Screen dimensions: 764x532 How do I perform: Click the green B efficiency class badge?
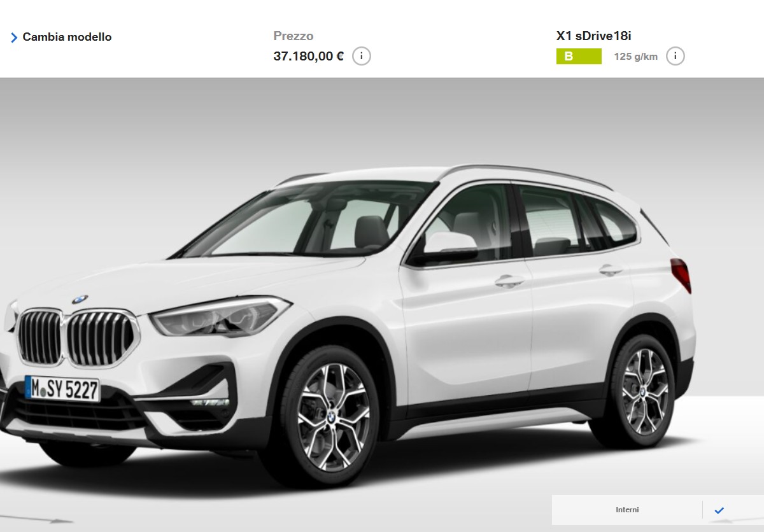point(579,56)
